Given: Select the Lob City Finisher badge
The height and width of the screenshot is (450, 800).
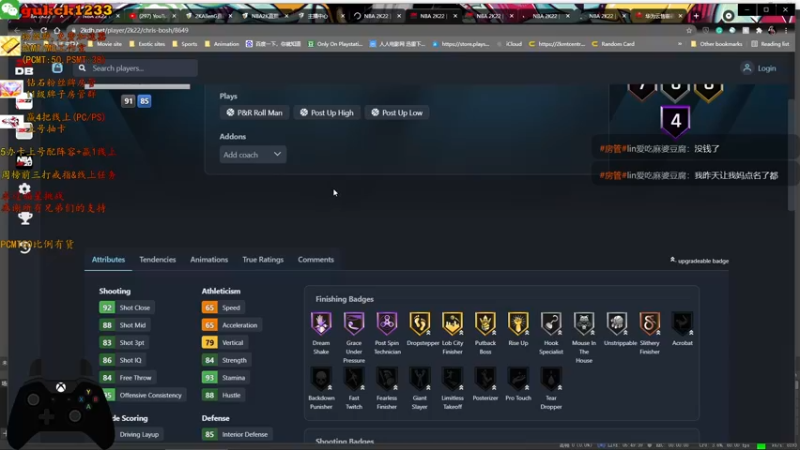Looking at the screenshot, I should tap(453, 323).
